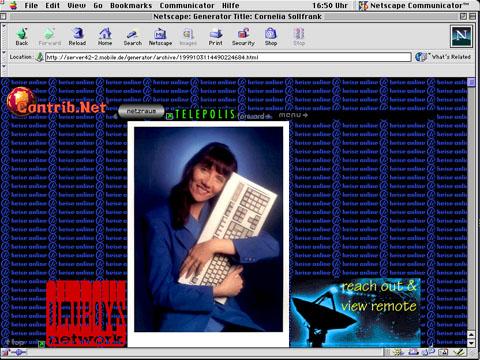Image resolution: width=480 pixels, height=360 pixels.
Task: Open the File menu
Action: 31,5
